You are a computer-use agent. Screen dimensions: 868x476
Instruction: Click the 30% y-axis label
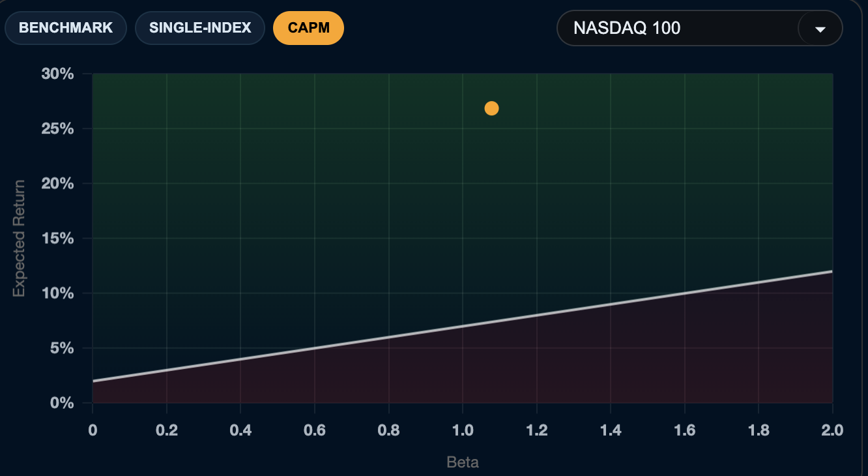(57, 74)
